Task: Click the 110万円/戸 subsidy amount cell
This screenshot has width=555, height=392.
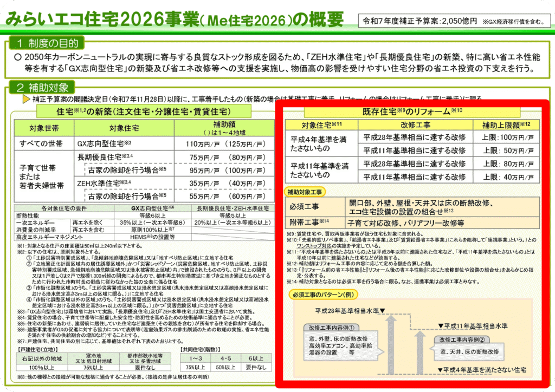Action: pyautogui.click(x=220, y=144)
